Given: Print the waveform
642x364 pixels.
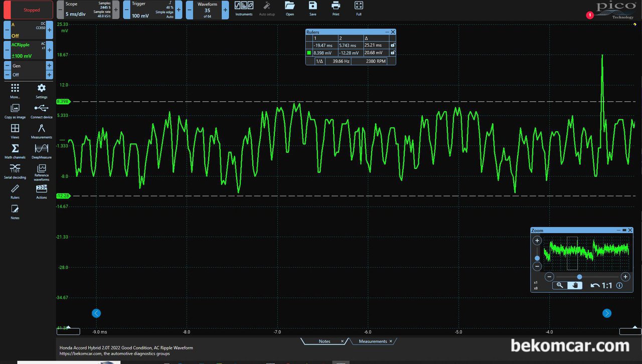Looking at the screenshot, I should [336, 8].
